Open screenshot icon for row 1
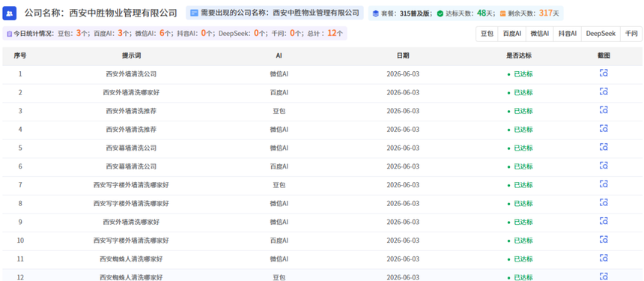This screenshot has height=281, width=644. click(604, 73)
